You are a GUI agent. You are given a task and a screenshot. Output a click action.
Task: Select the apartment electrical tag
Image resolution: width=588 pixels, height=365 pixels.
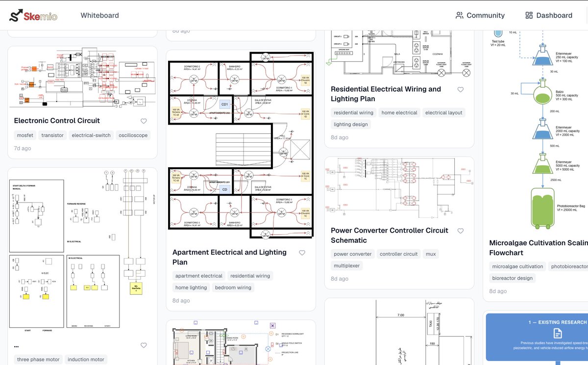pos(199,276)
